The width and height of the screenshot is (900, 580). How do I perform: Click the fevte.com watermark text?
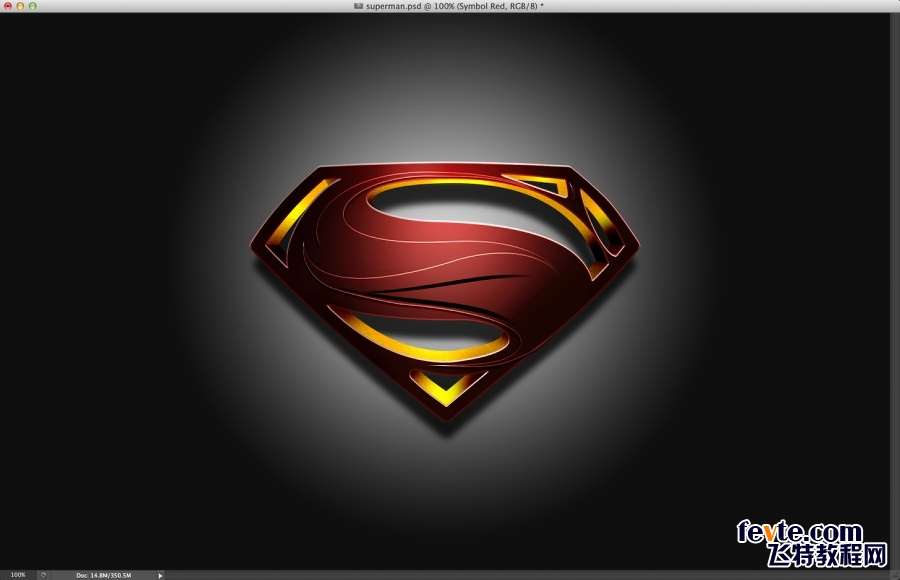pos(799,532)
